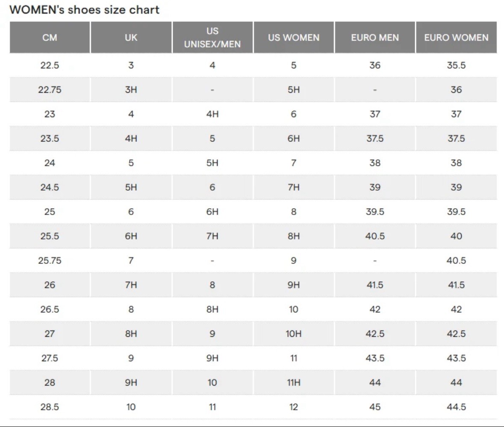
Task: Click the 28.5 cell in CM column
Action: [x=50, y=407]
